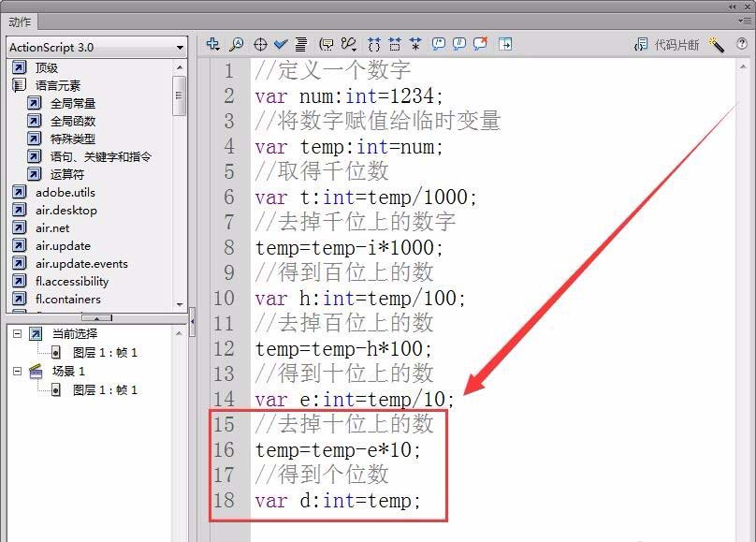
Task: Click the script navigator scroll-up arrow
Action: pyautogui.click(x=180, y=333)
